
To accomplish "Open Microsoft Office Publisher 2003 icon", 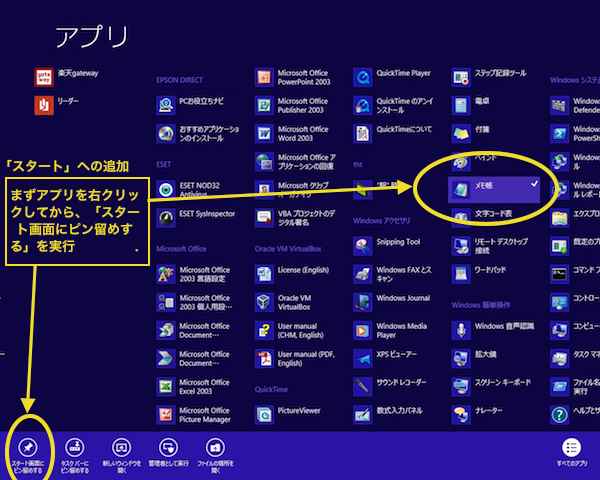I will [264, 105].
